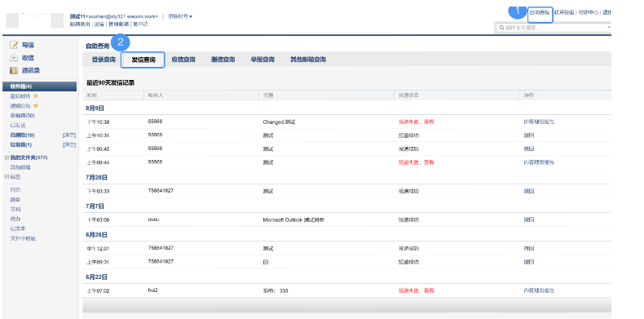Click 撤回 for the Microsoft Outlook row
Image resolution: width=644 pixels, height=319 pixels.
click(528, 220)
